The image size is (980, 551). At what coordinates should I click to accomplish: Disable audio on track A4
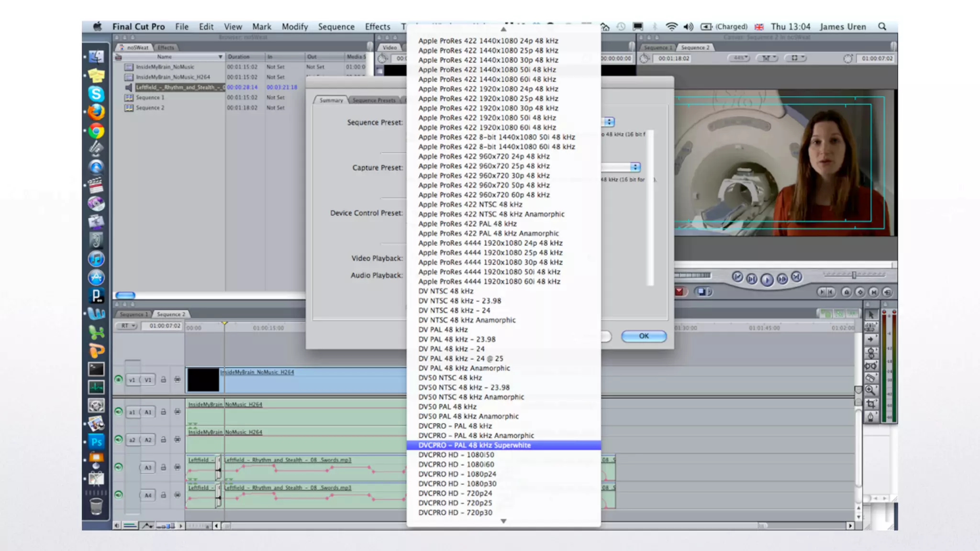pos(119,495)
